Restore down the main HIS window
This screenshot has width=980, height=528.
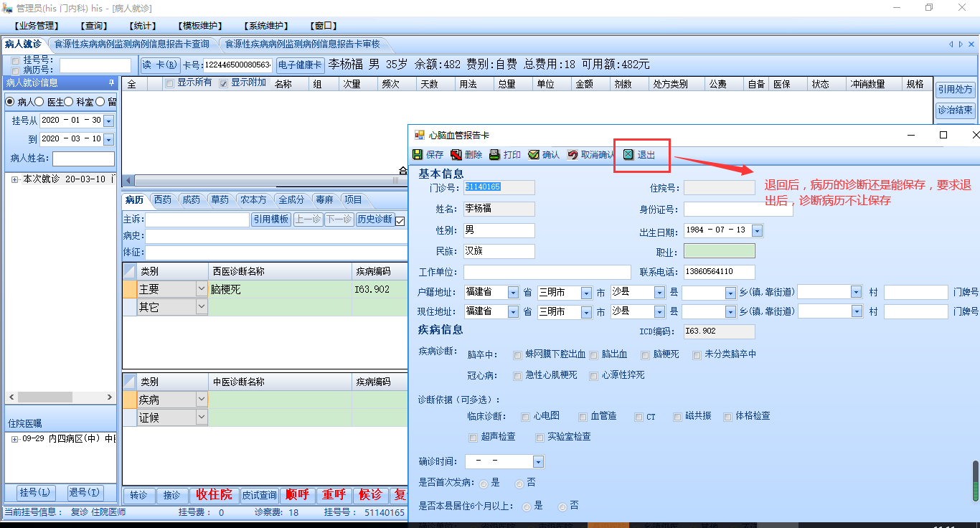click(x=929, y=7)
